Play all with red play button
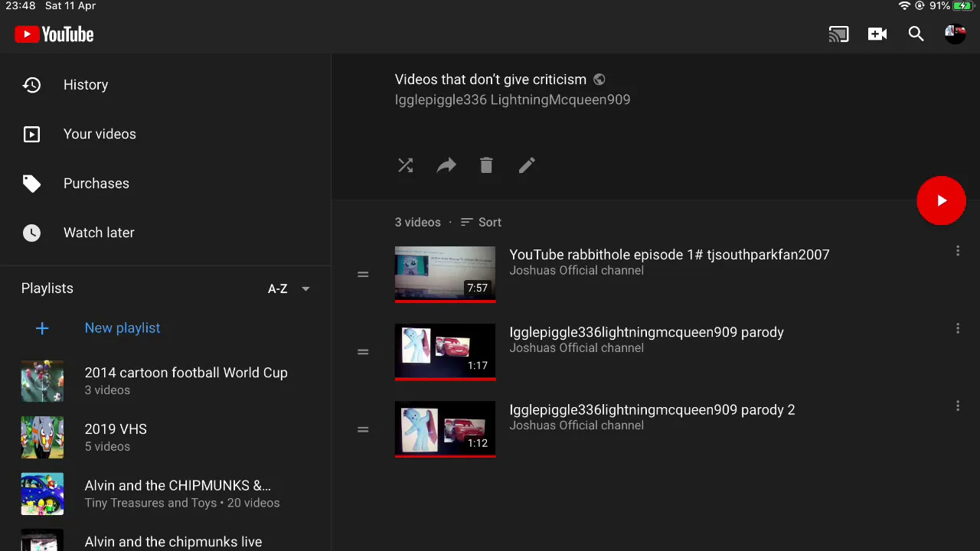Screen dimensions: 980x551 tap(941, 201)
